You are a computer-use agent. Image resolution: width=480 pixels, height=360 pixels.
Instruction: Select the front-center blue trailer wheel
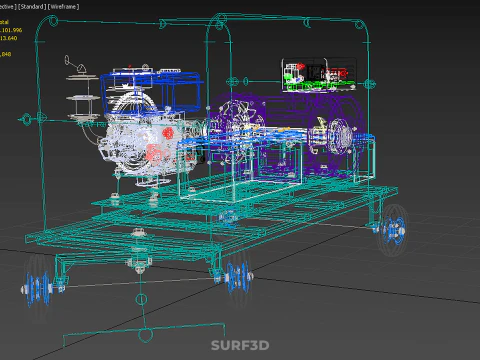pos(238,277)
